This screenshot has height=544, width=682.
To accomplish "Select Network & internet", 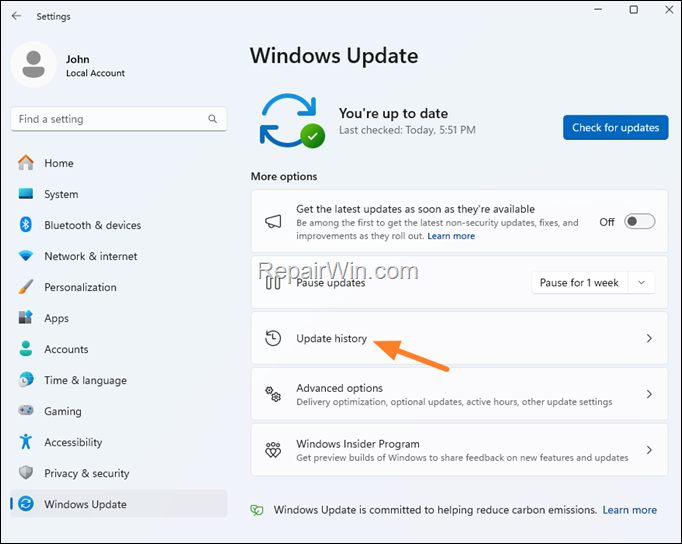I will [119, 256].
